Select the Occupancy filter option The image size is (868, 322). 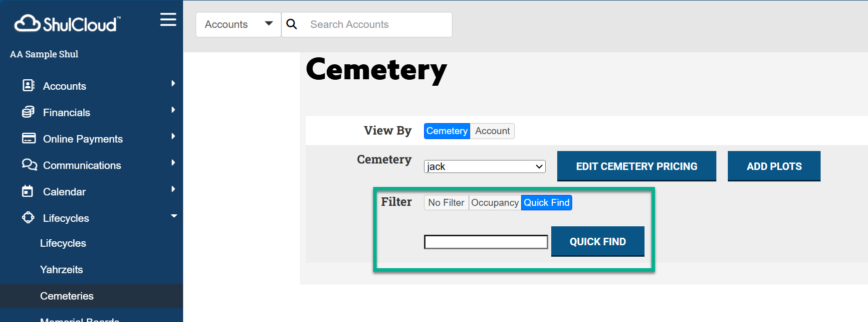point(494,203)
